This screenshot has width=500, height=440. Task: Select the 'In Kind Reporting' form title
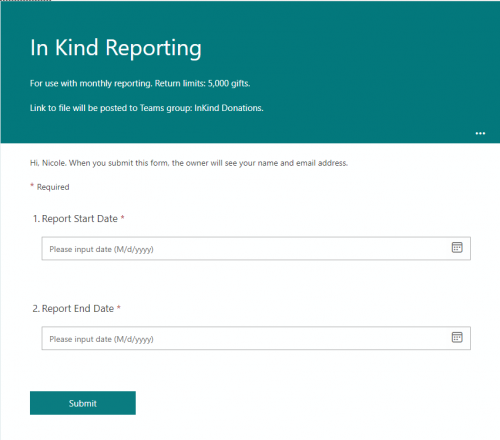(x=116, y=48)
